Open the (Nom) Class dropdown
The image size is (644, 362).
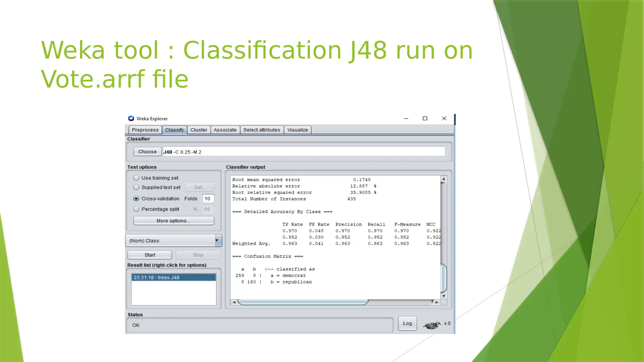pyautogui.click(x=174, y=241)
